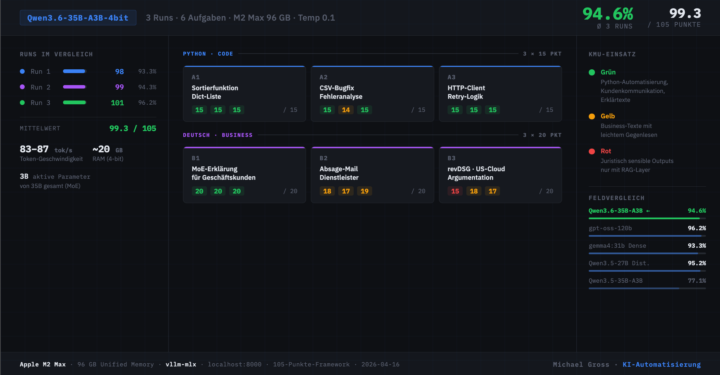Screen dimensions: 720x375
Task: Click Michael Gross in the footer
Action: click(x=581, y=364)
